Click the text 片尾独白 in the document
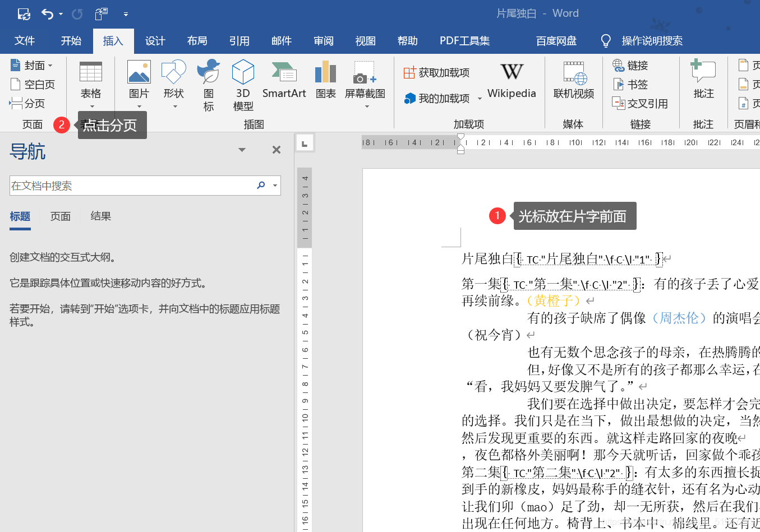 pyautogui.click(x=487, y=259)
